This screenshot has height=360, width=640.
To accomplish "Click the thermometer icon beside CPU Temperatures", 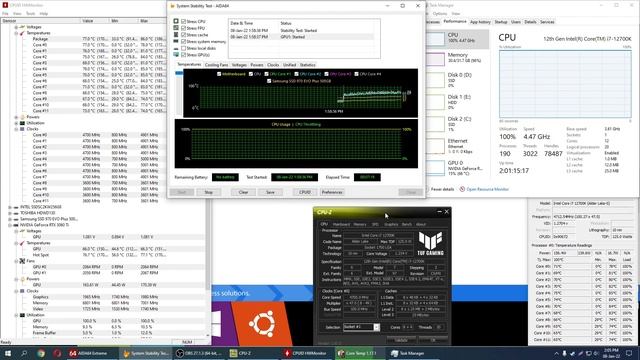I will point(22,33).
